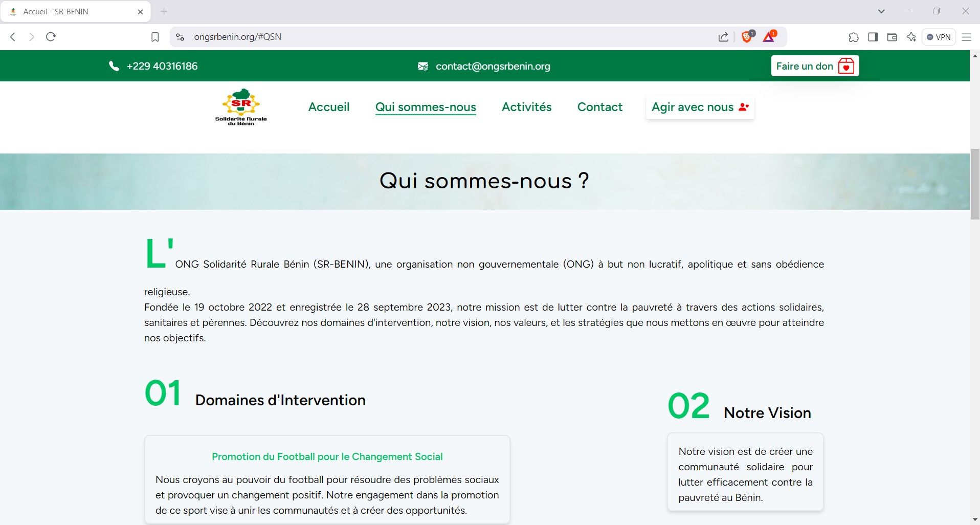Viewport: 980px width, 525px height.
Task: Click the share page icon
Action: (723, 37)
